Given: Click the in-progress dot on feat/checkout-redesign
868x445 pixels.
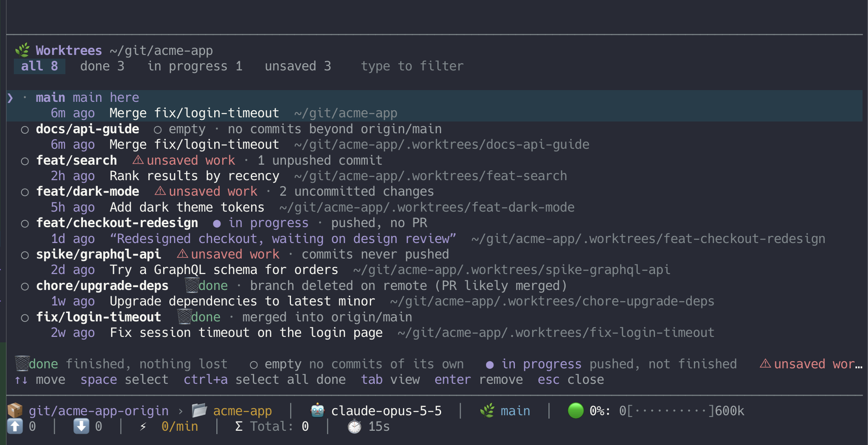Looking at the screenshot, I should click(217, 223).
